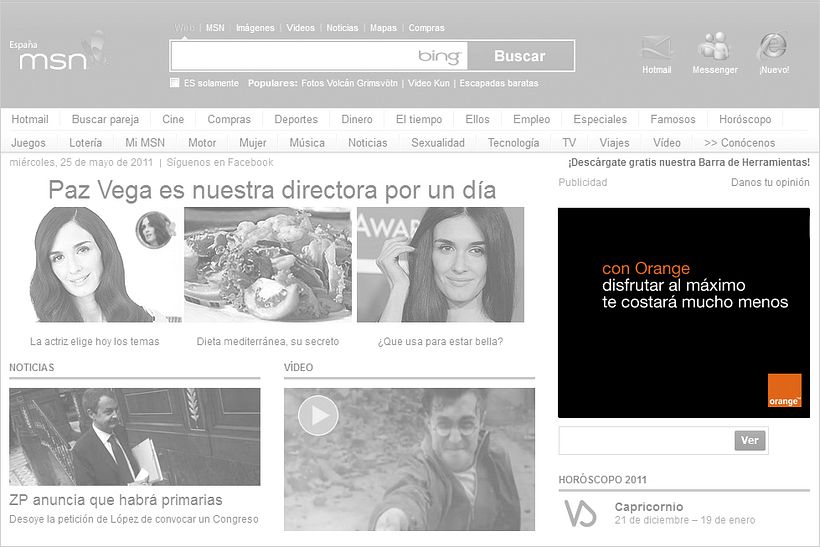Open the Hotmail envelope icon
Viewport: 820px width, 547px height.
[x=656, y=47]
